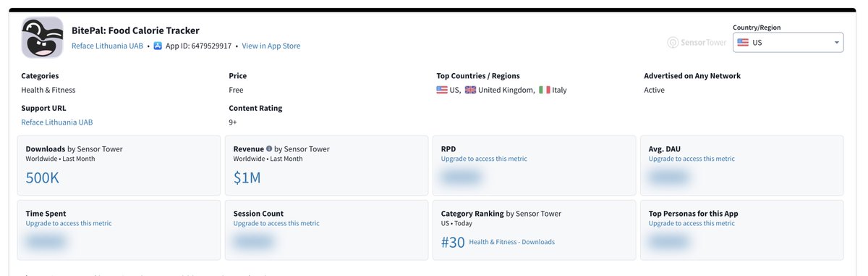This screenshot has height=276, width=868.
Task: Open the Support URL Reface Lithuania UAB link
Action: 57,122
